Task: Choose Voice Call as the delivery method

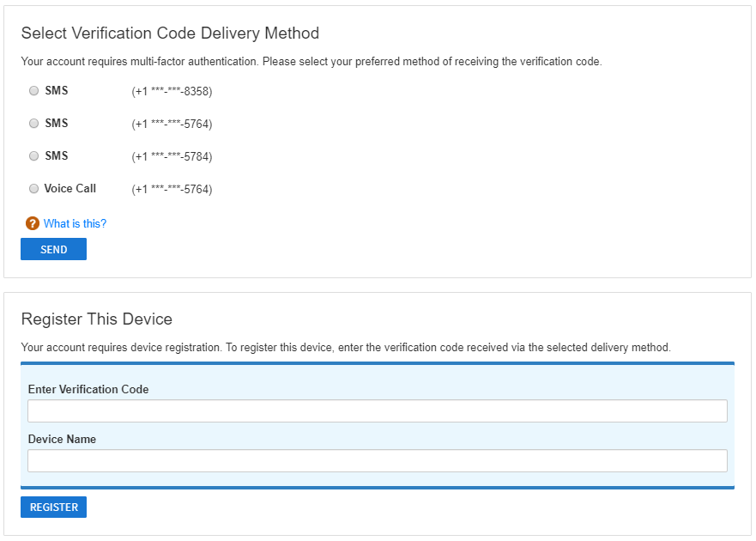Action: click(33, 188)
